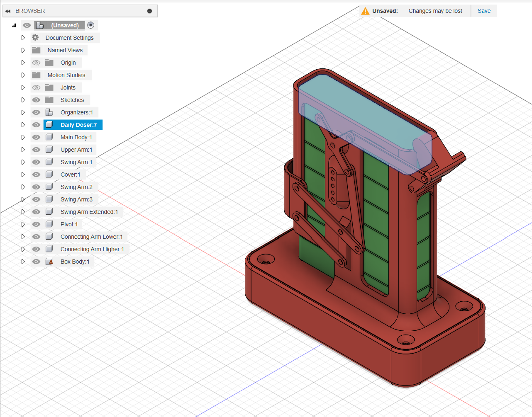Click the Joints folder icon
Screen dimensions: 532x417
49,87
